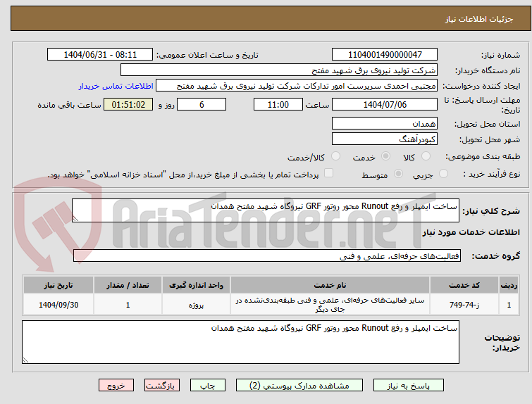Click the واحد اندازه گیری column header

point(196,285)
